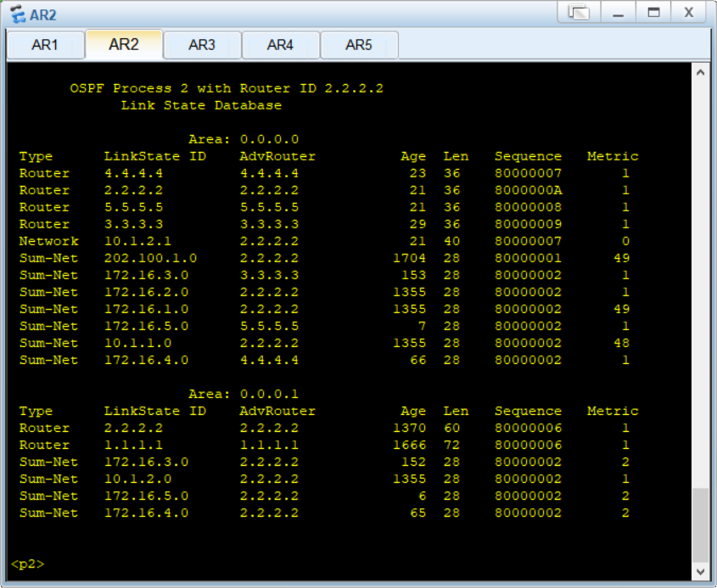
Task: Click AdvRouter 5.5.5.5 in 172.16.5.0 row
Action: (269, 326)
